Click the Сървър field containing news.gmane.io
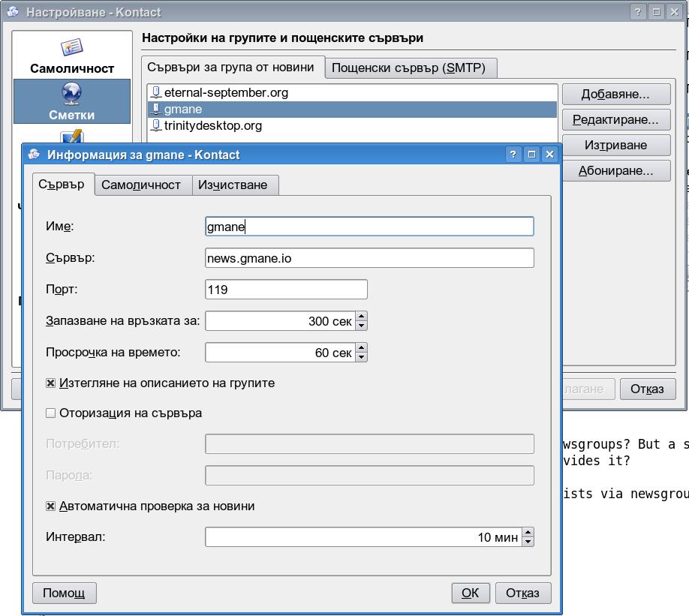This screenshot has height=616, width=689. (x=369, y=258)
